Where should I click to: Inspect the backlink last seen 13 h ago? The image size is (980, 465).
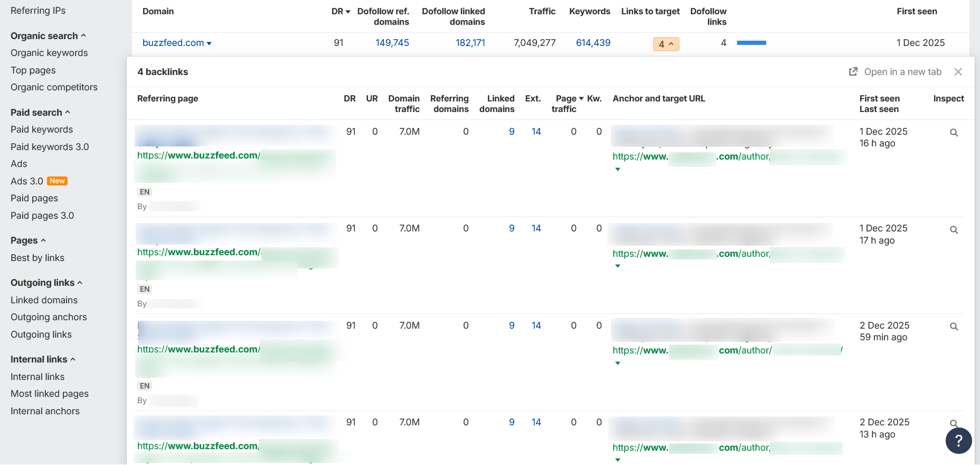click(x=954, y=423)
